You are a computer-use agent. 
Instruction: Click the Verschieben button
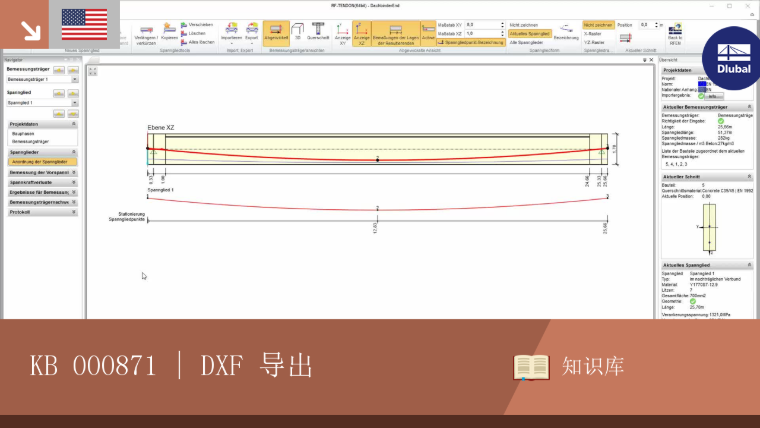pyautogui.click(x=197, y=25)
